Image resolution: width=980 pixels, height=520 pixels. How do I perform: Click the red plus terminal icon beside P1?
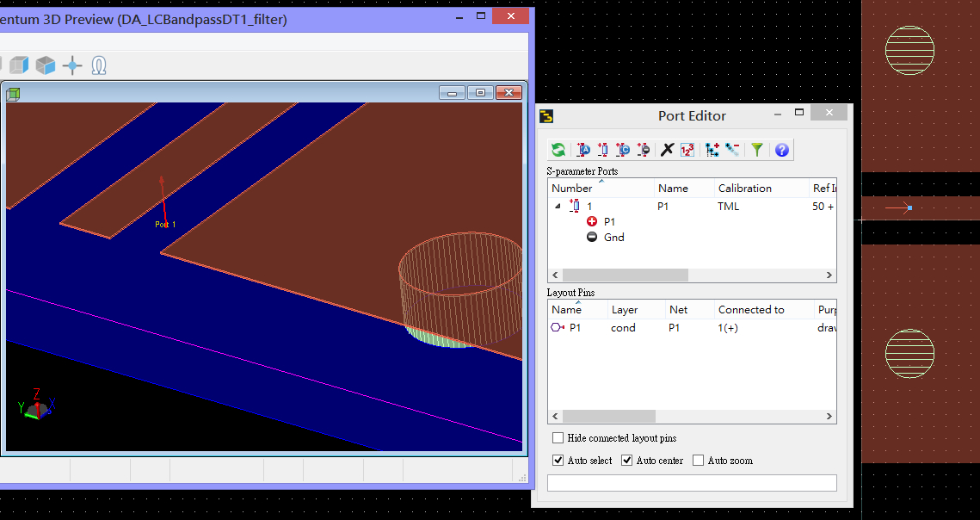[592, 221]
